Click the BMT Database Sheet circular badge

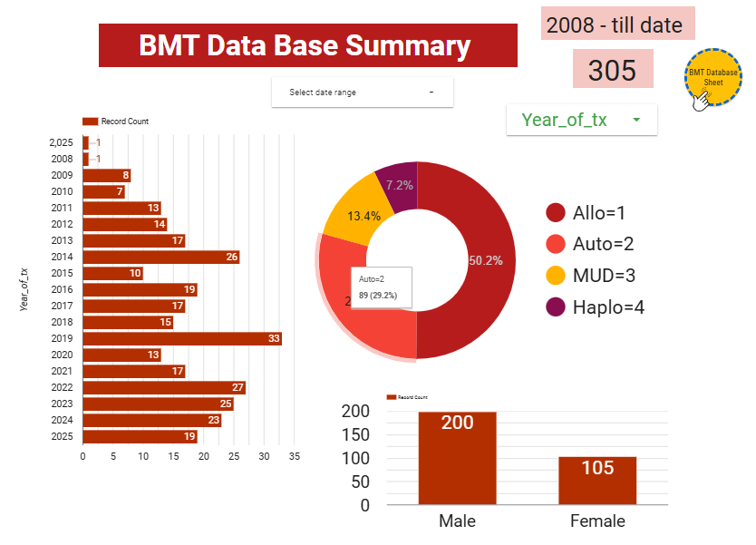pos(712,77)
